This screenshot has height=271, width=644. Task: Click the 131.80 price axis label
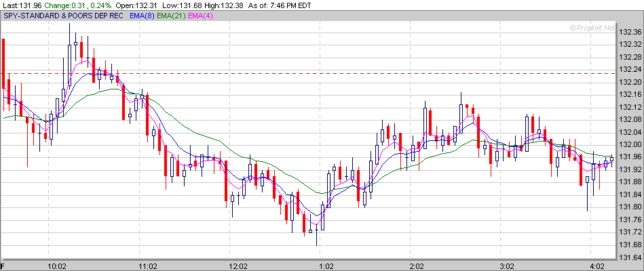pyautogui.click(x=630, y=207)
